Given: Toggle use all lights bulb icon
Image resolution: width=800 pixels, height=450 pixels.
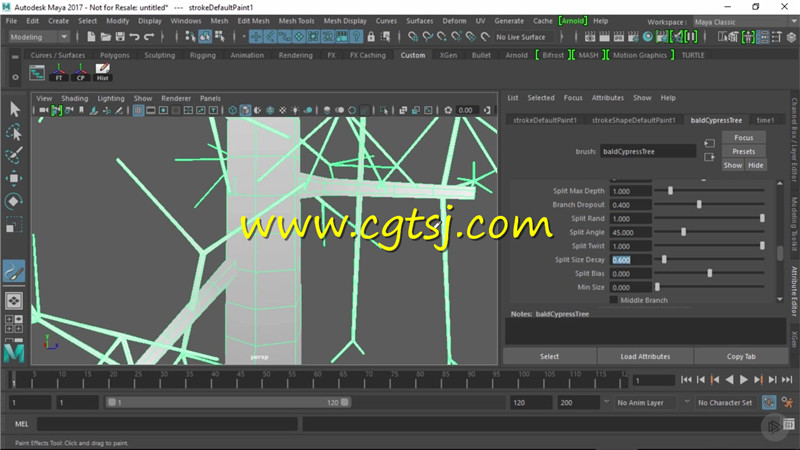Looking at the screenshot, I should click(295, 110).
